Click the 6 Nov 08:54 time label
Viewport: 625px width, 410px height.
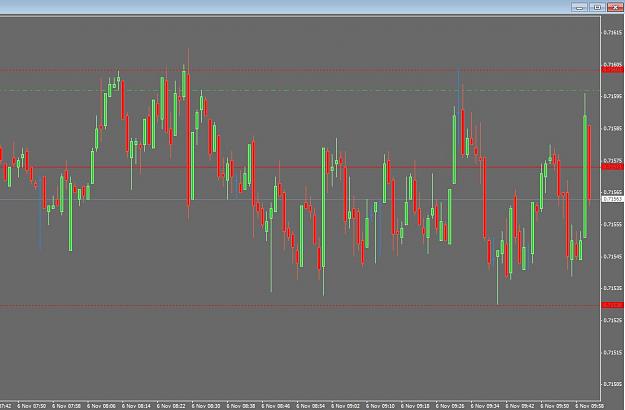(311, 406)
